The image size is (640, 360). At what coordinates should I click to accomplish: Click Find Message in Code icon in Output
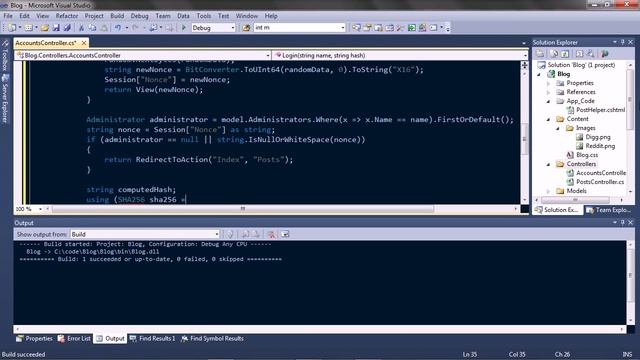[230, 234]
